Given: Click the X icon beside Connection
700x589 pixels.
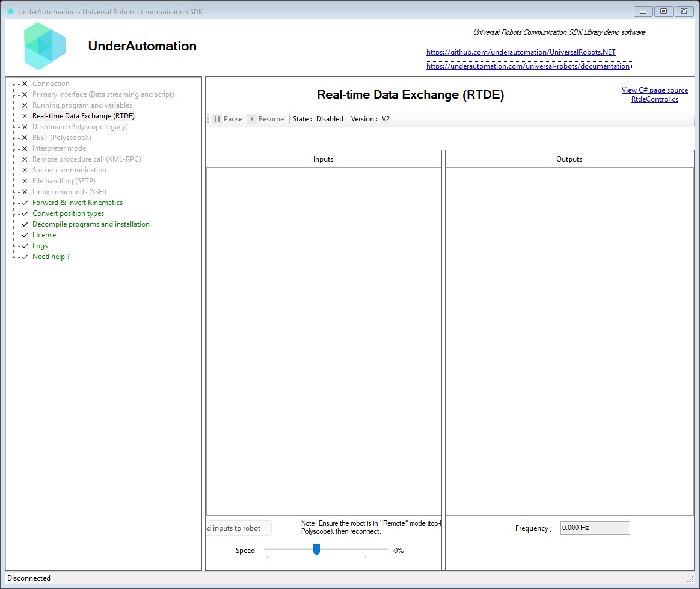Looking at the screenshot, I should (25, 84).
